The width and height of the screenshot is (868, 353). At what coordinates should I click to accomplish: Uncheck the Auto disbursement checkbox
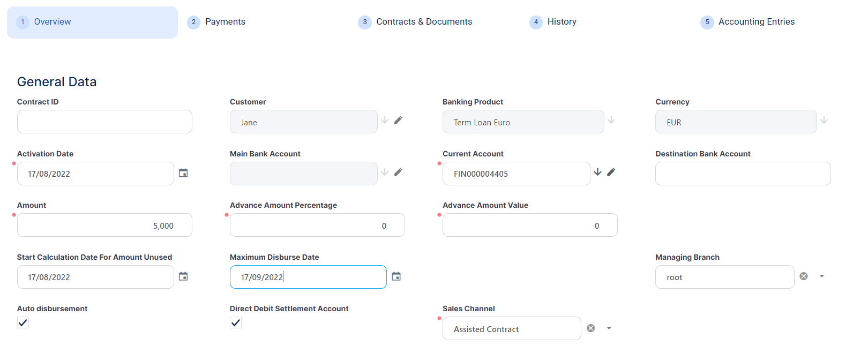coord(23,322)
